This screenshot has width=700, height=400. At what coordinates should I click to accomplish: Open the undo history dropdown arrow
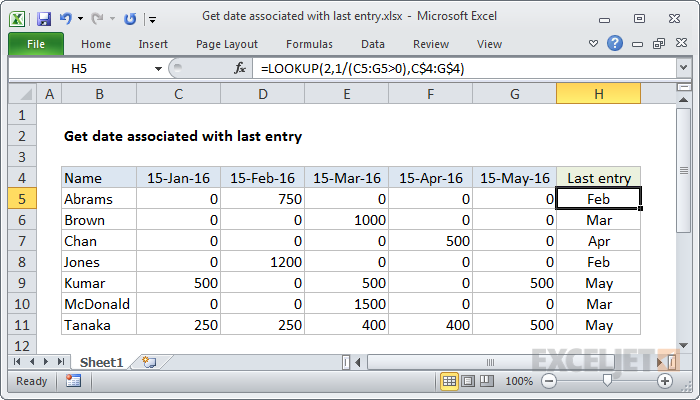[80, 19]
